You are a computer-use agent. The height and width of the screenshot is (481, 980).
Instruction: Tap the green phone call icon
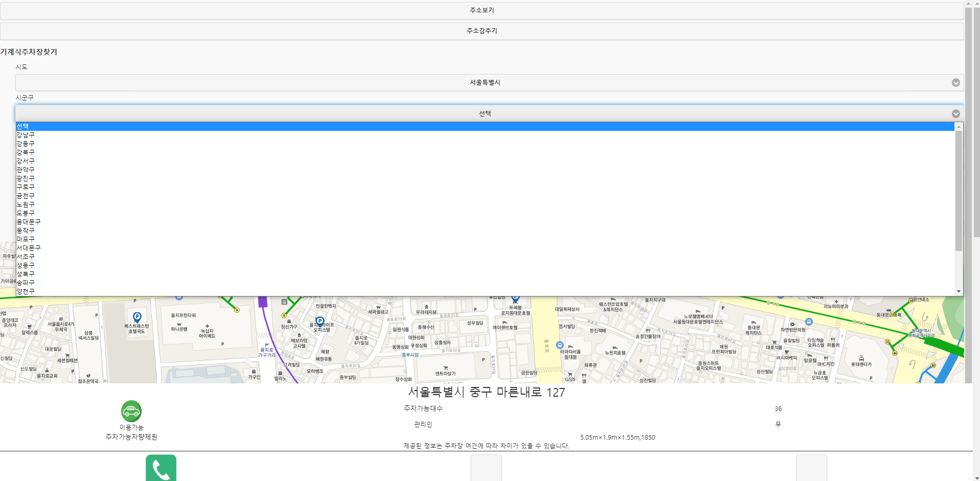tap(161, 468)
